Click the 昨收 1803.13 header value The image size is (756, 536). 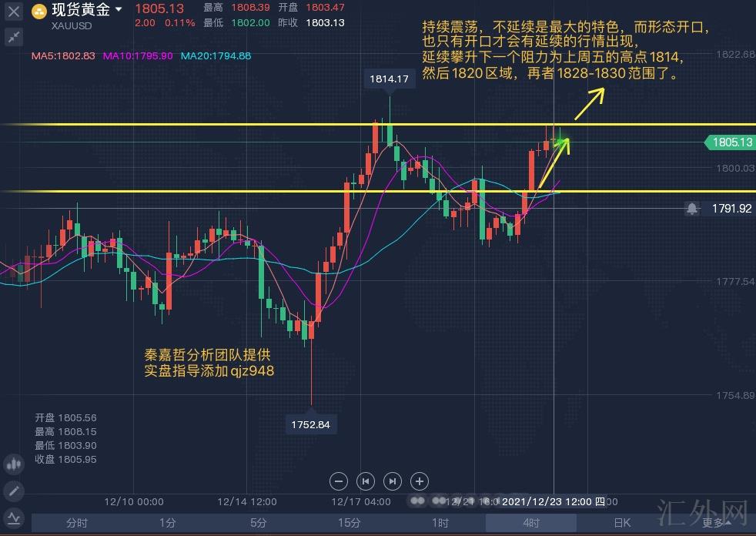pyautogui.click(x=312, y=22)
